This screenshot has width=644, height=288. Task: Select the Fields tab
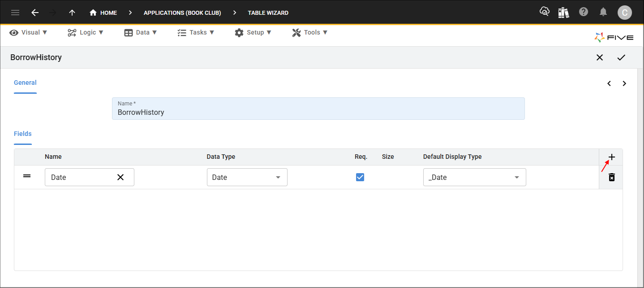click(23, 134)
